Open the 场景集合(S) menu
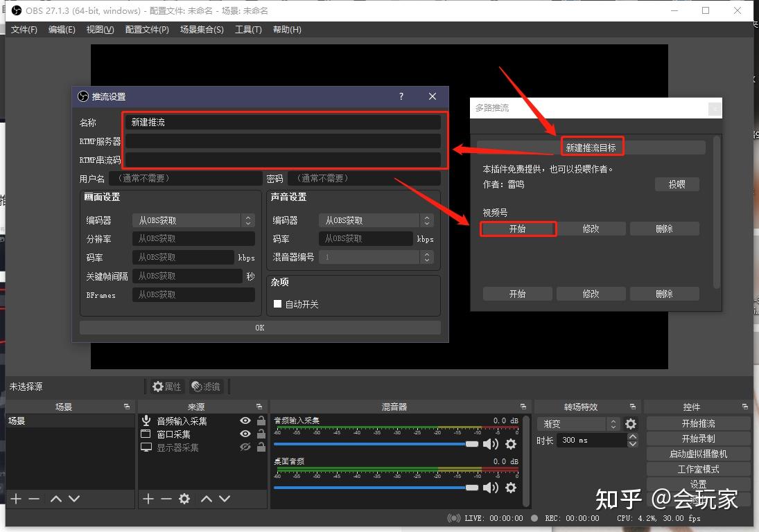This screenshot has height=532, width=759. 202,30
